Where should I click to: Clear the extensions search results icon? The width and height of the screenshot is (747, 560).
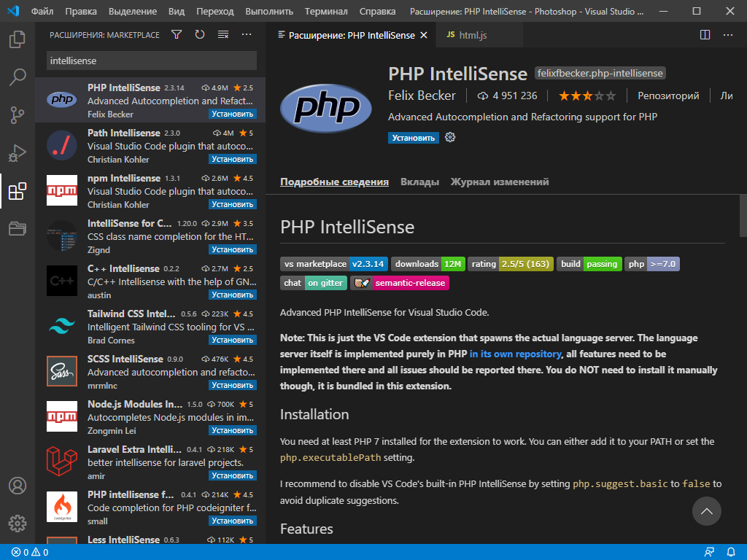[222, 34]
